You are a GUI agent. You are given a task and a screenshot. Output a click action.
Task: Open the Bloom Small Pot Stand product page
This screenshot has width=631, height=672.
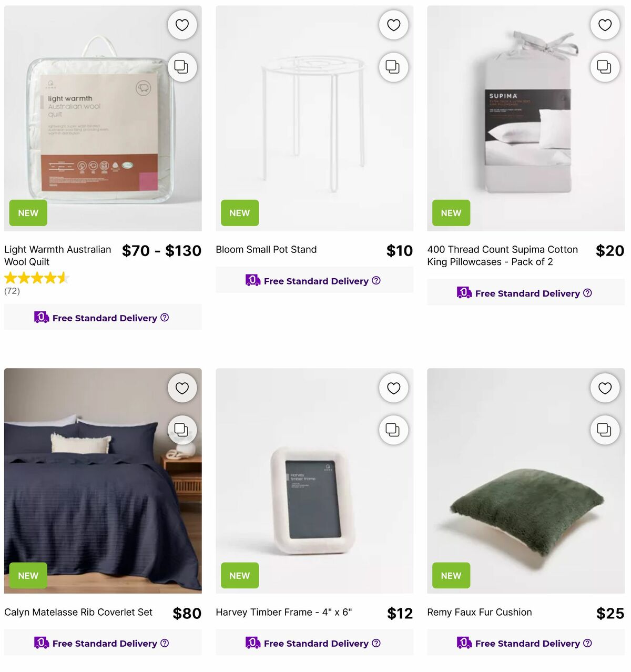(x=266, y=249)
